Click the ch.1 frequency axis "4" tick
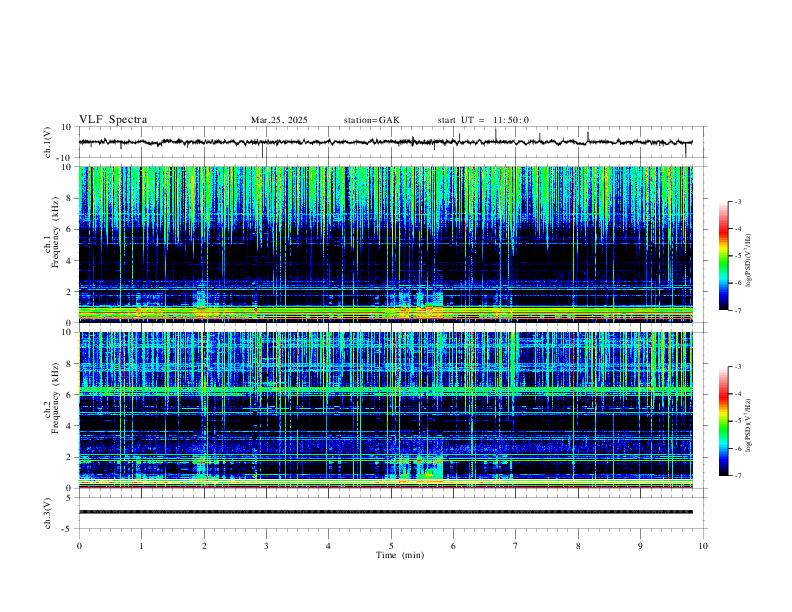 tap(70, 261)
